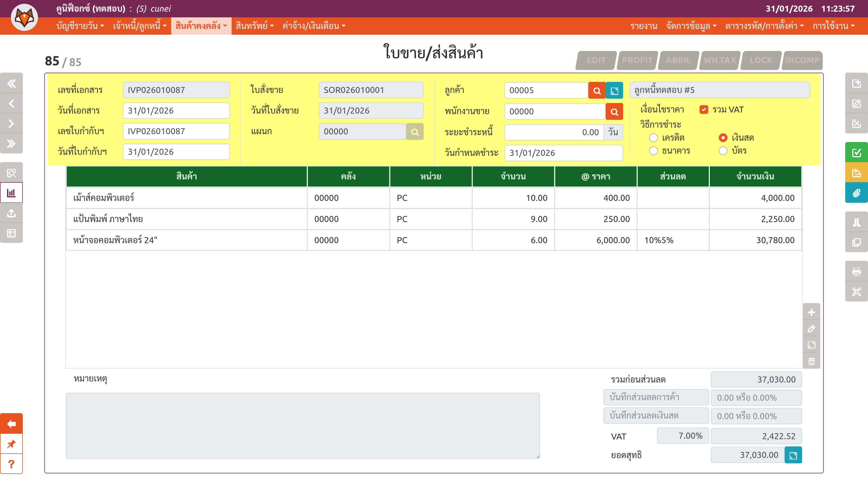Expand the จัดการข้อมูล dropdown menu
This screenshot has width=868, height=488.
[x=691, y=26]
